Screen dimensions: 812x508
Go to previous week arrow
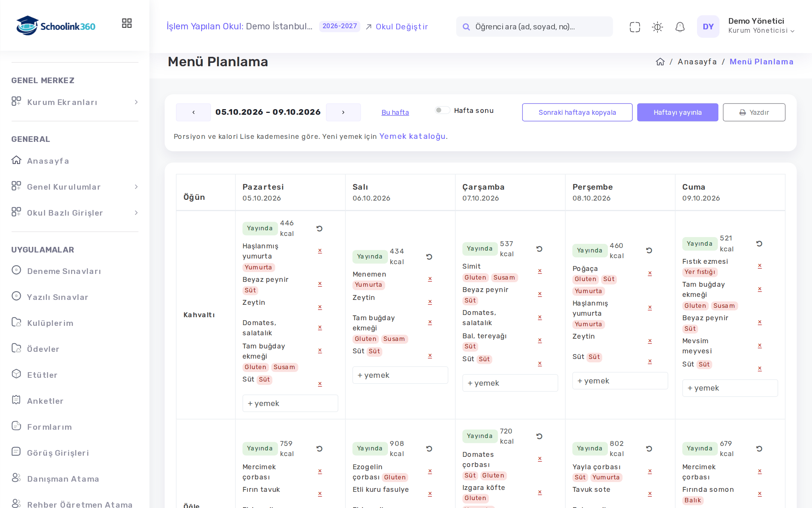pyautogui.click(x=193, y=112)
